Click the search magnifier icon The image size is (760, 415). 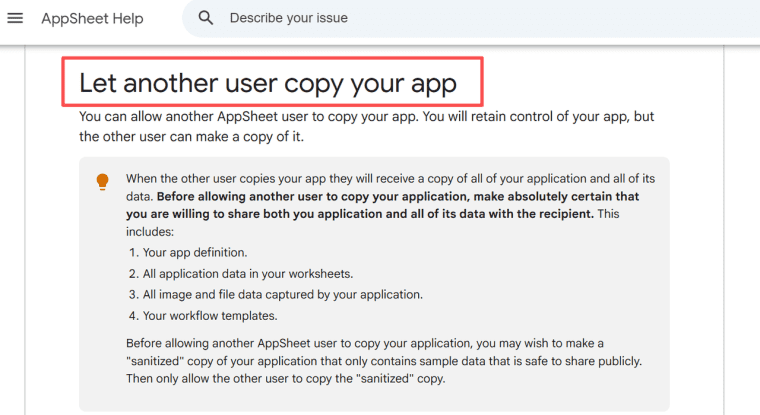pos(206,18)
